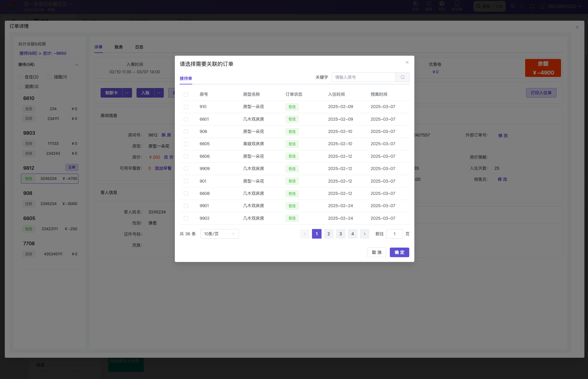Select 退房 234111 entry under 6610
This screenshot has width=588, height=379.
point(50,119)
